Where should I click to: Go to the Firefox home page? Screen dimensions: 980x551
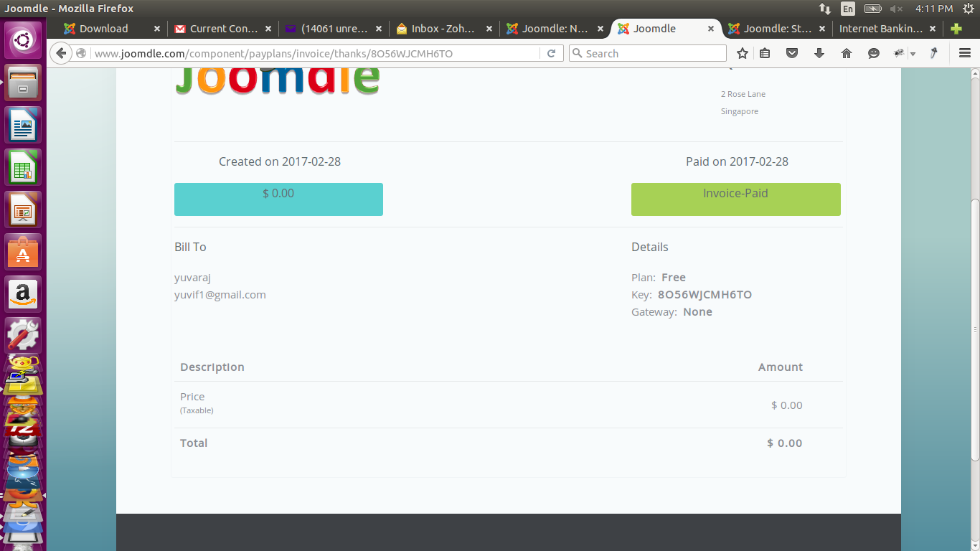847,53
